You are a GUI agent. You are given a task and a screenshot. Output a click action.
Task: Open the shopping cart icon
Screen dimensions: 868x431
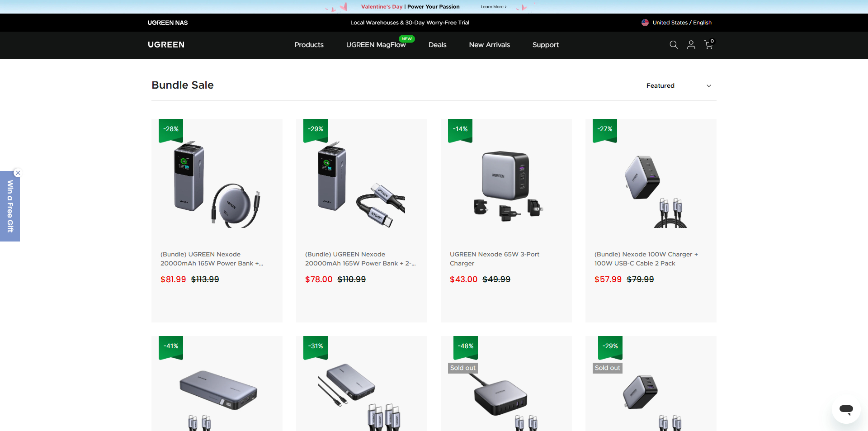pyautogui.click(x=708, y=45)
